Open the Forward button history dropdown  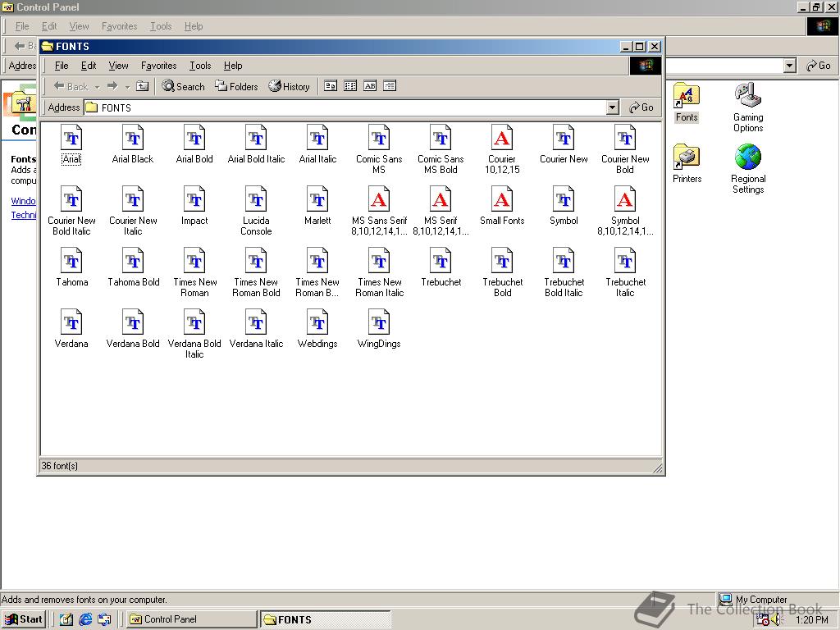point(127,87)
